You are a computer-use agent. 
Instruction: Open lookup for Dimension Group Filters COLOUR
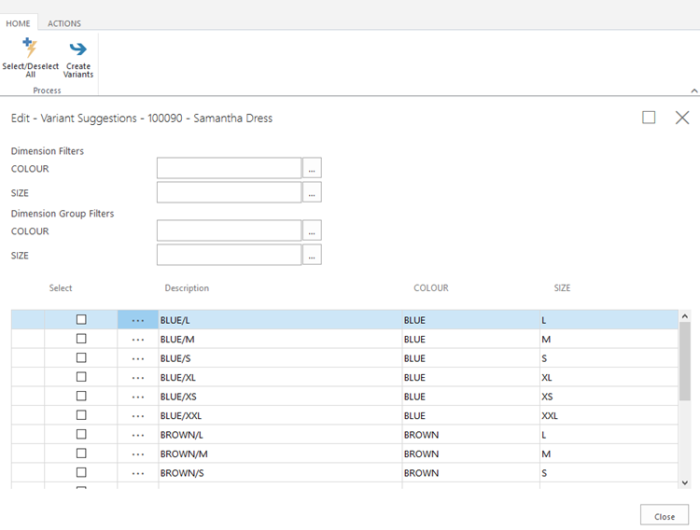coord(313,231)
